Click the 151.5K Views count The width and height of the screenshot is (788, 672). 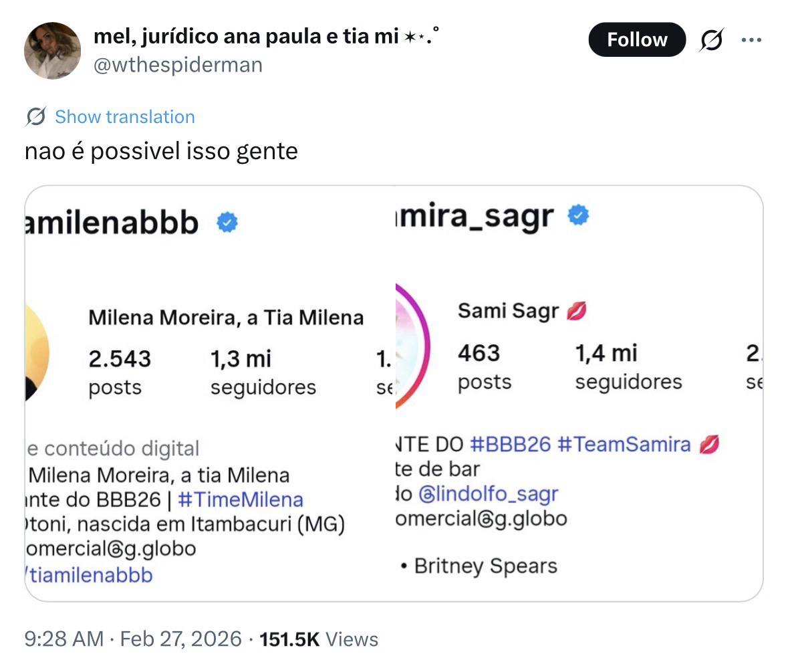coord(318,639)
